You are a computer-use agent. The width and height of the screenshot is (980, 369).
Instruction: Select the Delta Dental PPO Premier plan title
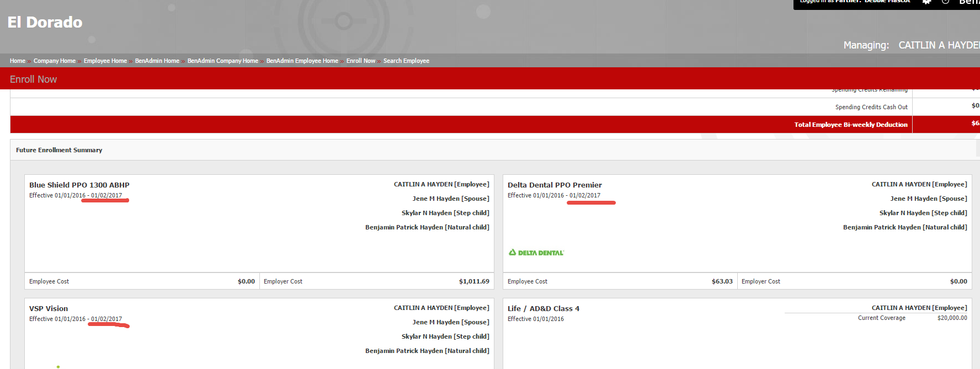[555, 185]
